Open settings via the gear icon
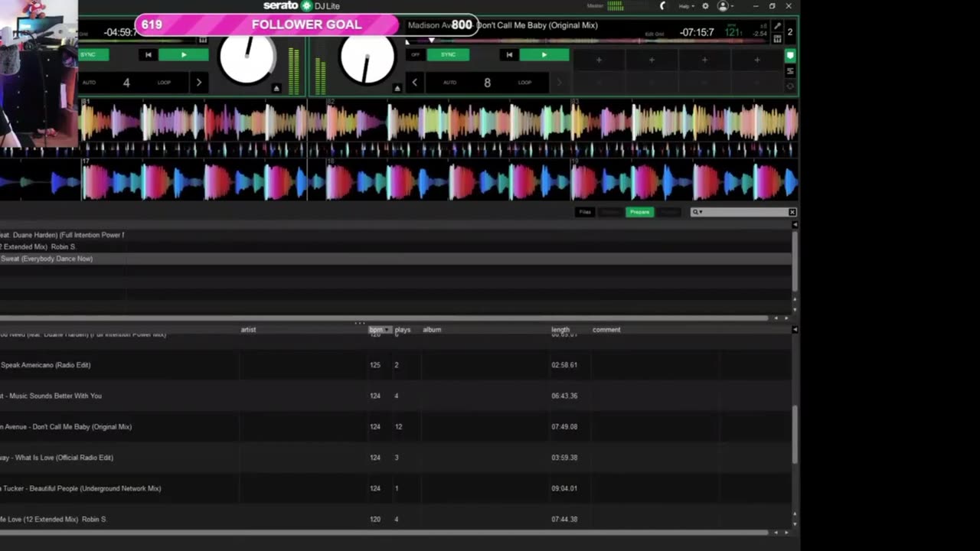980x551 pixels. (705, 6)
